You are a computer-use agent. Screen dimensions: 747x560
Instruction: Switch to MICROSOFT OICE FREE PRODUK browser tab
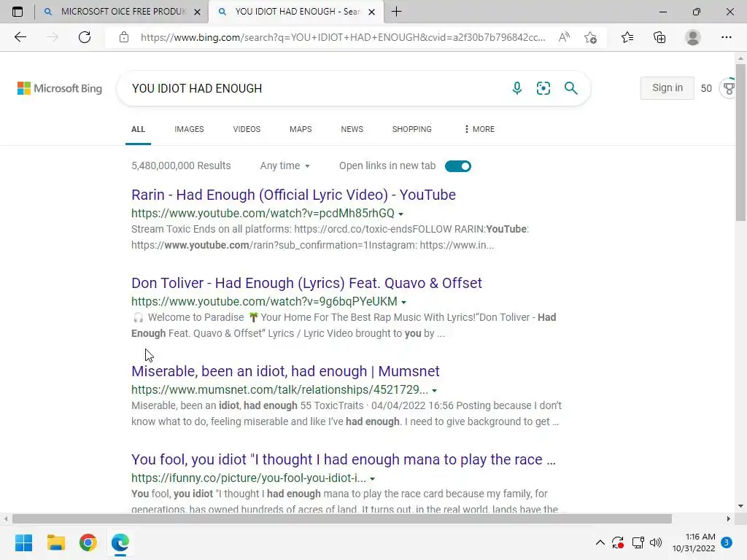pyautogui.click(x=122, y=12)
